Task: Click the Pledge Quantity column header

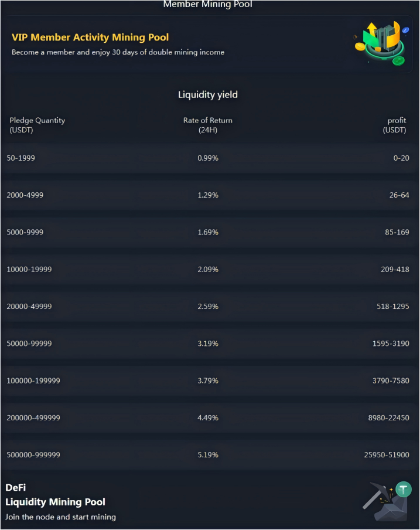Action: 36,125
